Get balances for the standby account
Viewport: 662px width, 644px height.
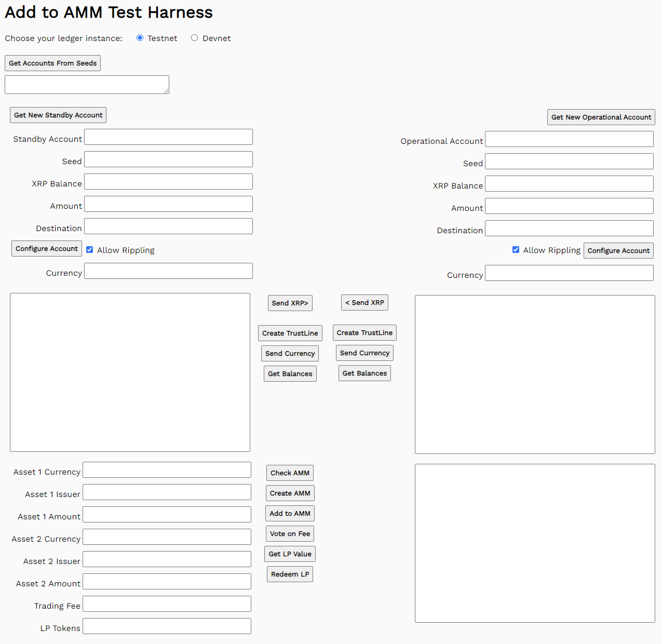click(290, 373)
